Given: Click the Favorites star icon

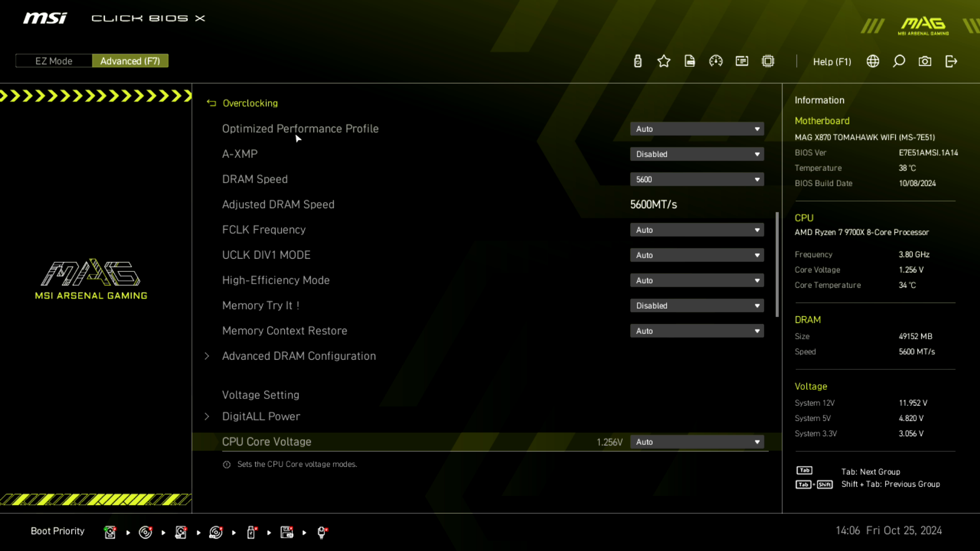Looking at the screenshot, I should 664,61.
